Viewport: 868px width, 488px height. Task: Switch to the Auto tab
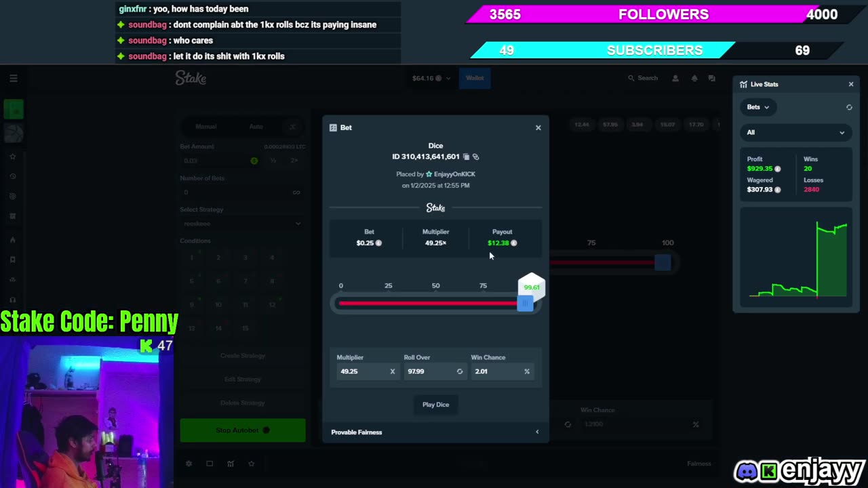[256, 127]
